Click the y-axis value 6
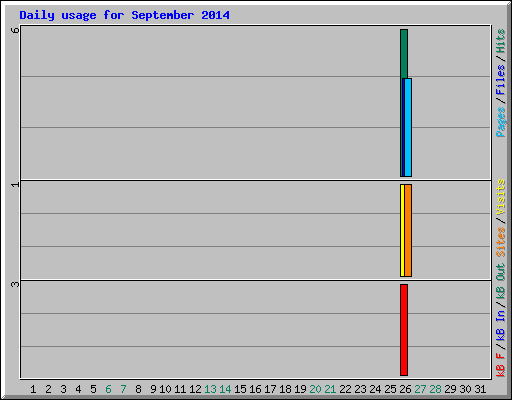 pyautogui.click(x=15, y=30)
